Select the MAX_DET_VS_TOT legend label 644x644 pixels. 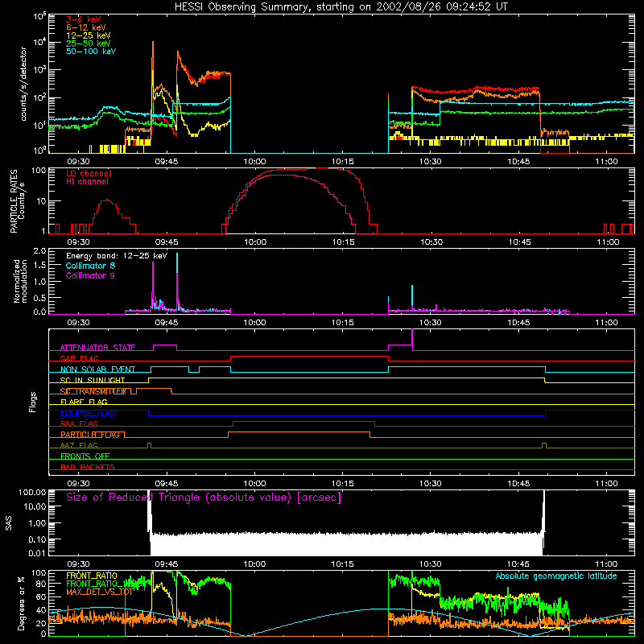coord(99,592)
